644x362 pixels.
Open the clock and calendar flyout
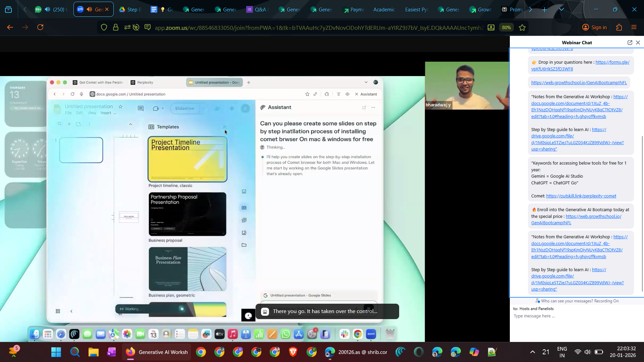pos(623,352)
